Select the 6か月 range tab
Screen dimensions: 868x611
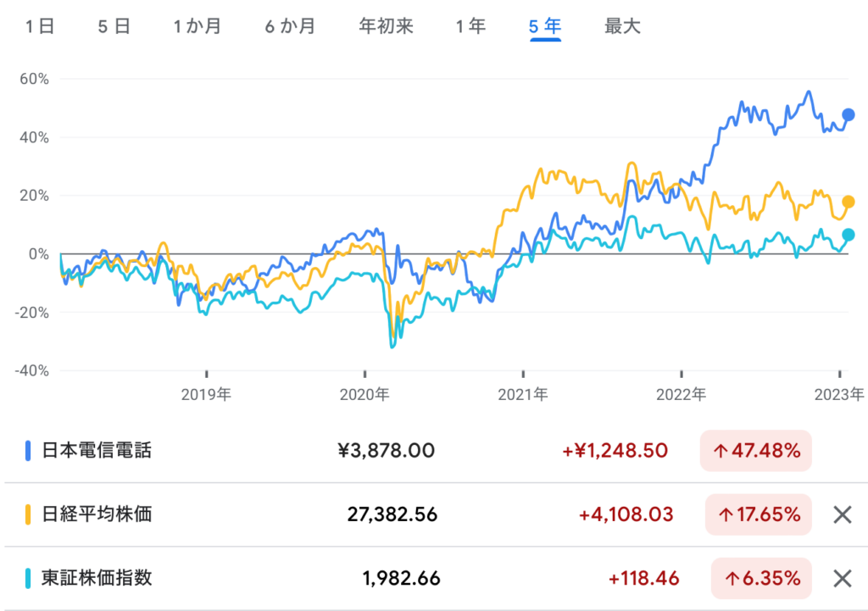pos(290,26)
